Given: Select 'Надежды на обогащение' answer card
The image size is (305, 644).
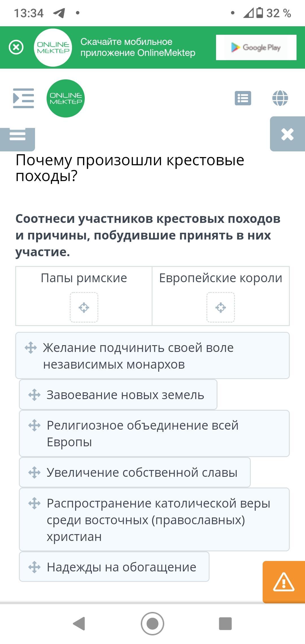Looking at the screenshot, I should tap(114, 567).
